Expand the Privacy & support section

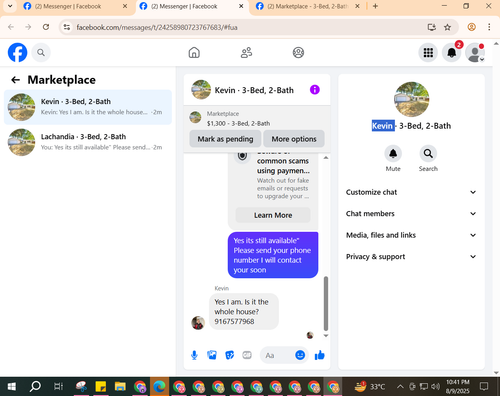[411, 257]
